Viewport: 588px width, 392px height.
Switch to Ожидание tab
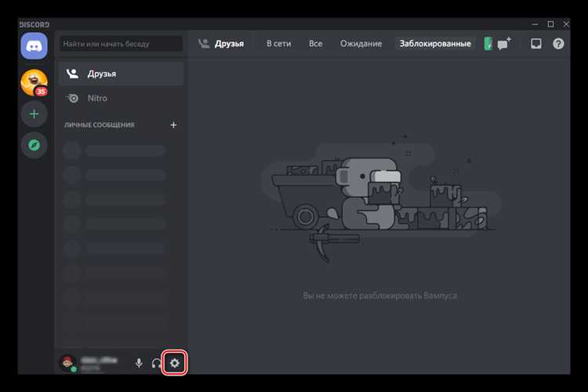tap(361, 44)
